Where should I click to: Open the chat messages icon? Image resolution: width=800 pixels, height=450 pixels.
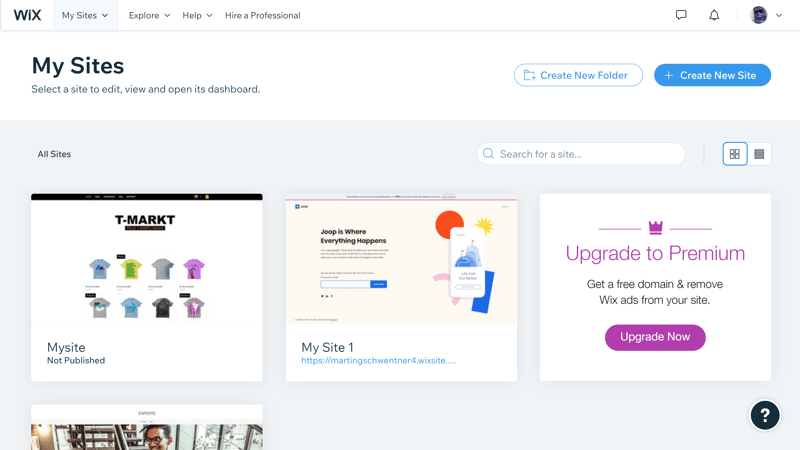click(x=681, y=15)
